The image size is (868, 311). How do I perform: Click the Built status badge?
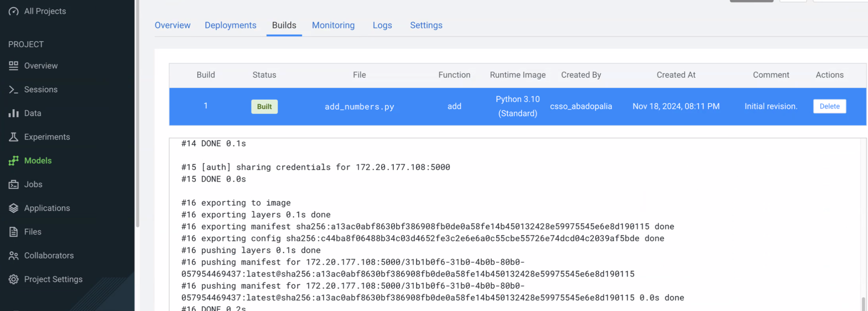click(x=264, y=106)
